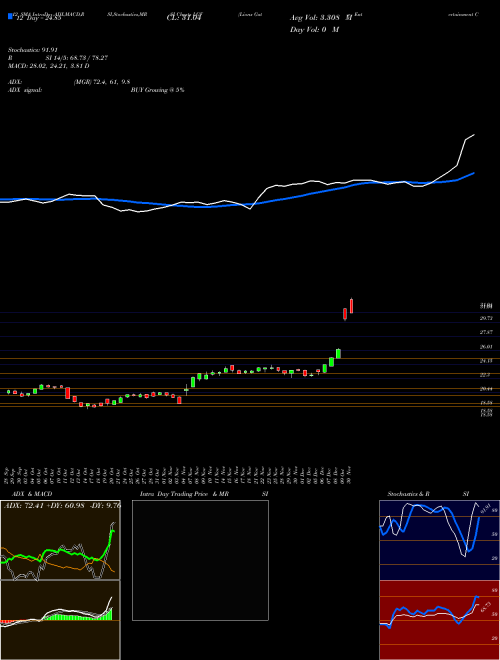
Task: Click the 'Day Vol: 0 M' readout
Action: coord(314,30)
